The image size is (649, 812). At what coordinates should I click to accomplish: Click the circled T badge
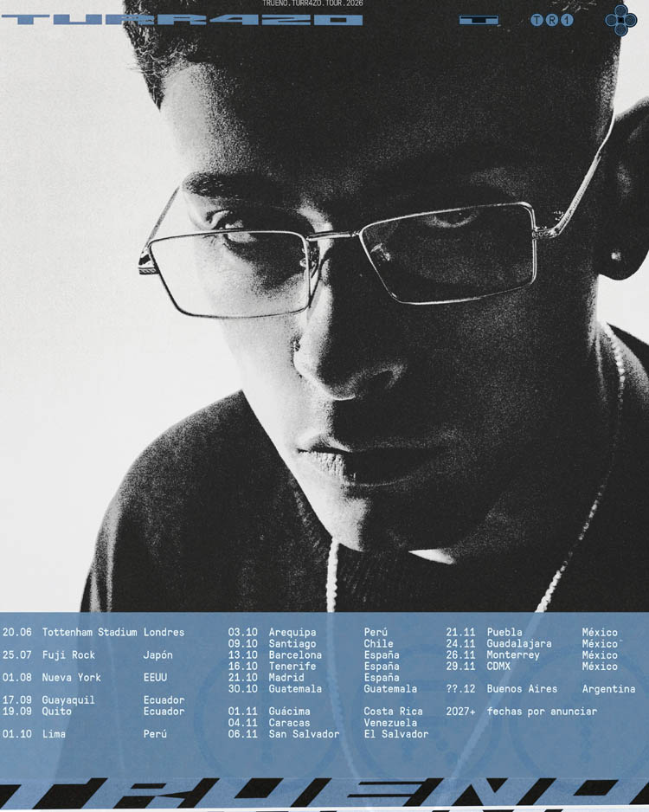(x=537, y=20)
